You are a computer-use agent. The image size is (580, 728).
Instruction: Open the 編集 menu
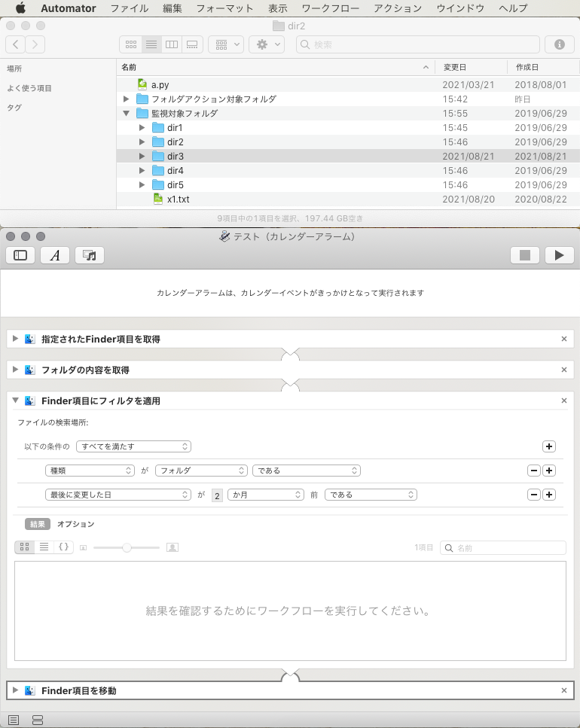[172, 8]
